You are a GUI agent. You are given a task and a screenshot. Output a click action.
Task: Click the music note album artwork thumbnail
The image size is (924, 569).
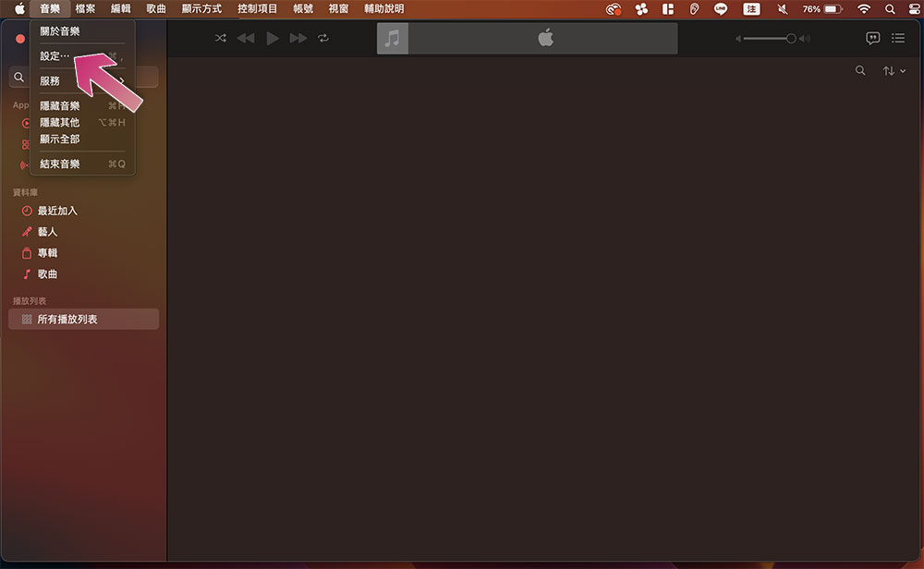click(393, 38)
